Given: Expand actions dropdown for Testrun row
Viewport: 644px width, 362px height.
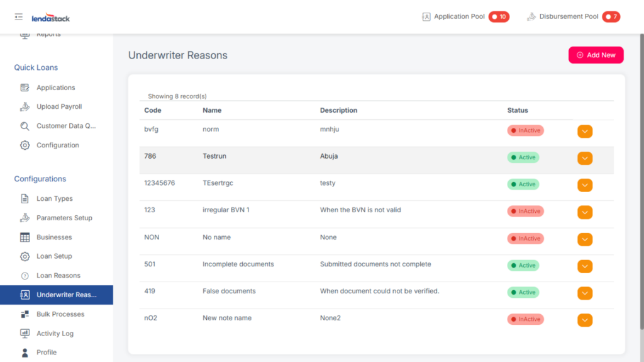Looking at the screenshot, I should click(585, 158).
